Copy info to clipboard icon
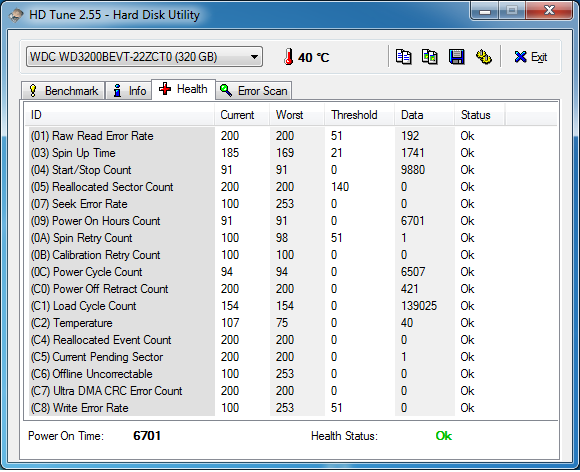The image size is (580, 472). tap(403, 57)
